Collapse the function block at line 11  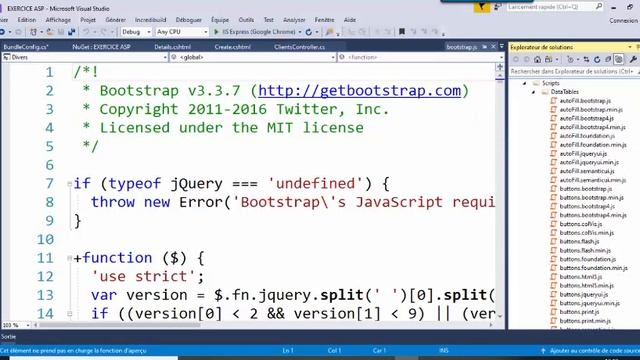(x=69, y=258)
